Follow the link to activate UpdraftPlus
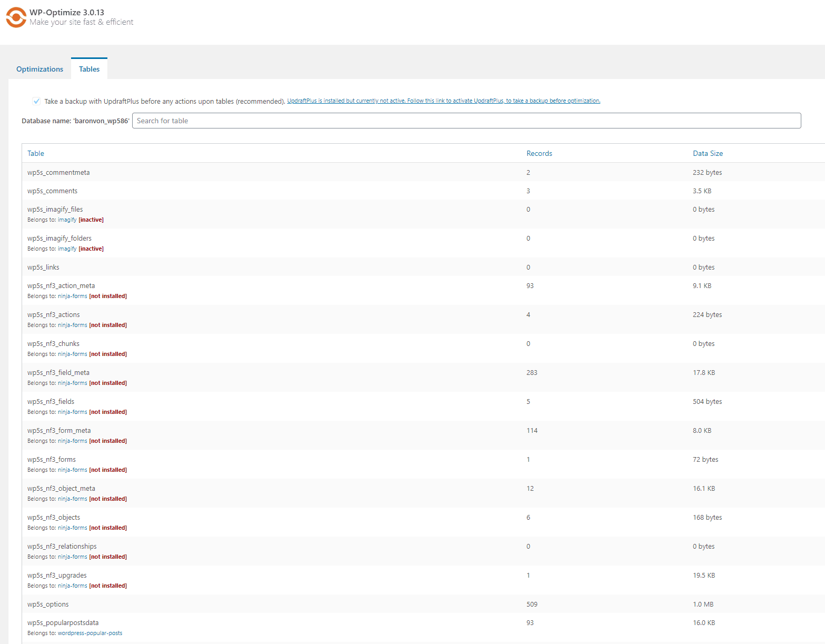 tap(443, 101)
